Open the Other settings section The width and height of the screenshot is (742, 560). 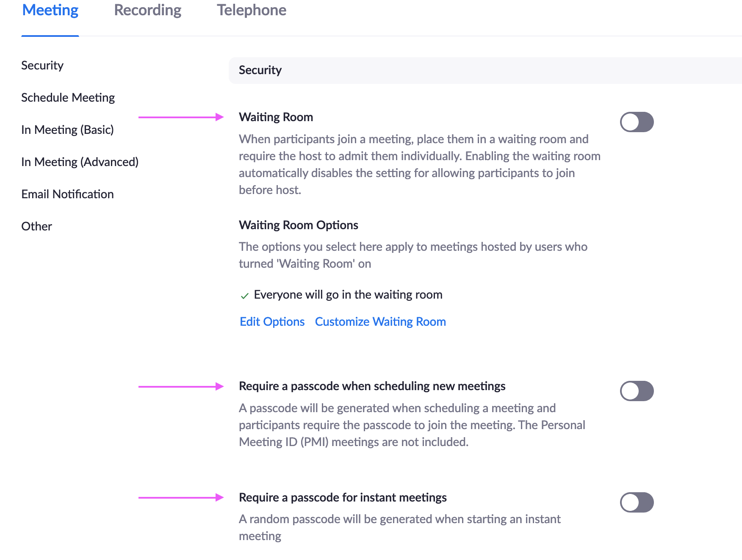[36, 226]
